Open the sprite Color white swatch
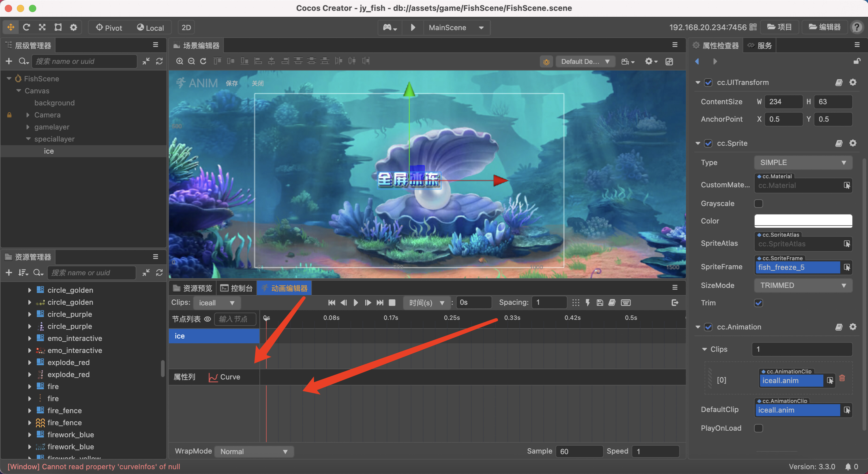The height and width of the screenshot is (474, 868). 803,221
